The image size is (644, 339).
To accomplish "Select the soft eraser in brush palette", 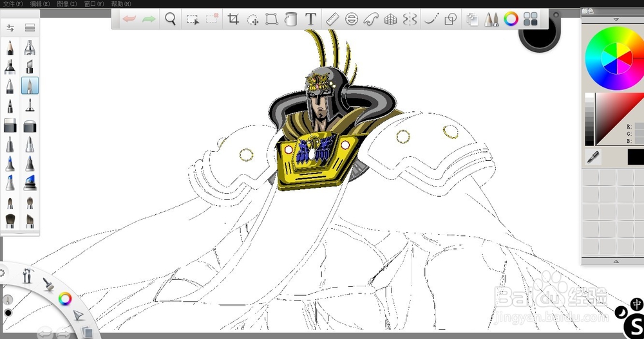I will tap(30, 125).
